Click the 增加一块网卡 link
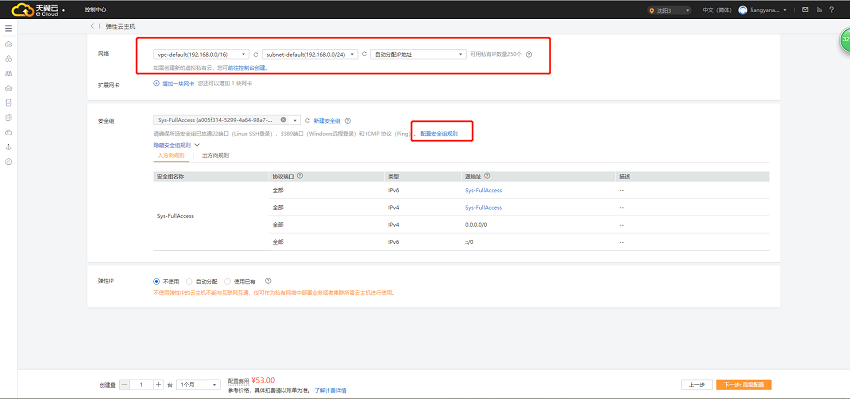The width and height of the screenshot is (850, 399). click(178, 83)
